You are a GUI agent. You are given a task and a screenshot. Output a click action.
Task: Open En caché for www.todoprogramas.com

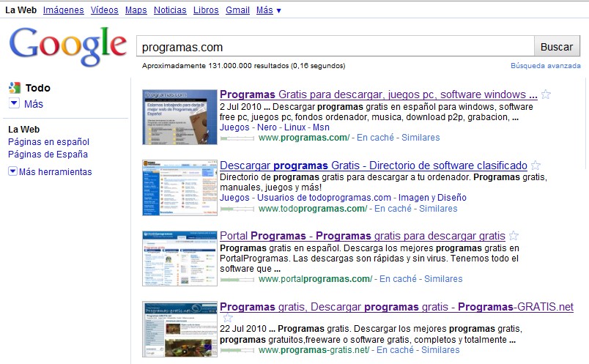393,209
